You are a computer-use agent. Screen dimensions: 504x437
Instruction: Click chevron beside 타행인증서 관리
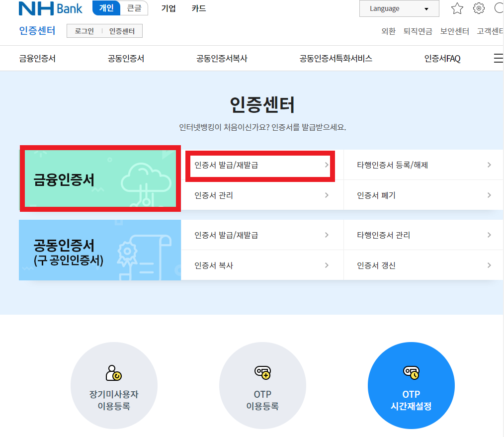489,235
